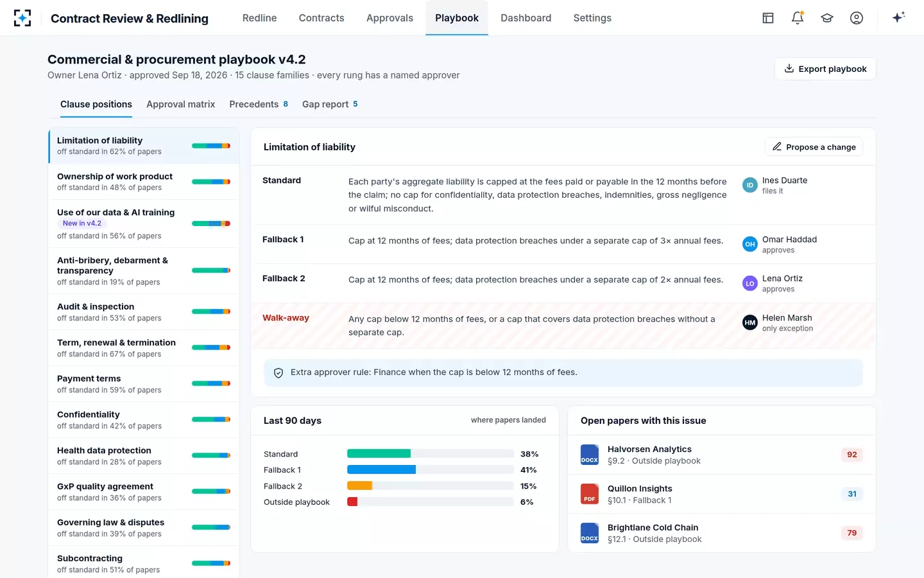Click the 92 score badge for Halvorsen Analytics

pos(851,455)
